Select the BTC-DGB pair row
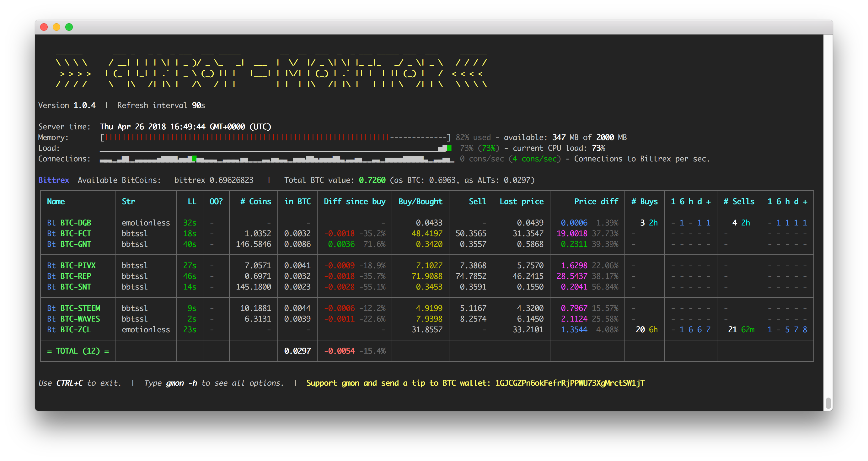868x461 pixels. coord(76,223)
